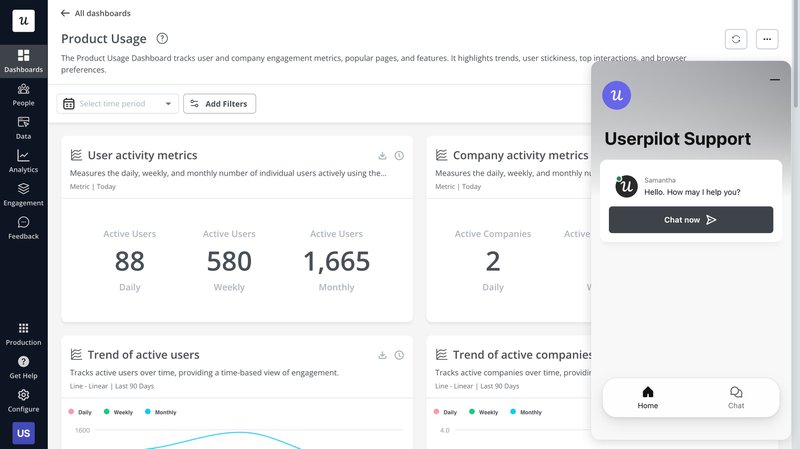Viewport: 800px width, 449px height.
Task: Open the Feedback section
Action: pos(23,228)
